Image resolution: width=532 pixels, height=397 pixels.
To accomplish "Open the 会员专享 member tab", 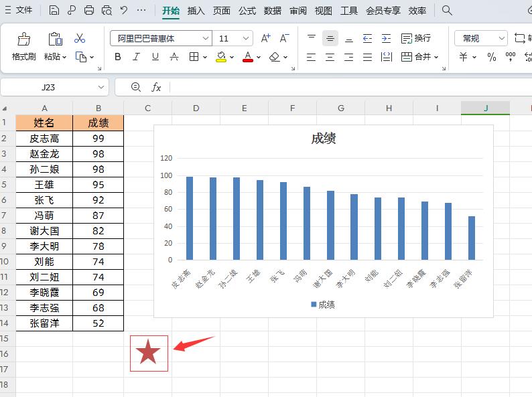I will [383, 11].
